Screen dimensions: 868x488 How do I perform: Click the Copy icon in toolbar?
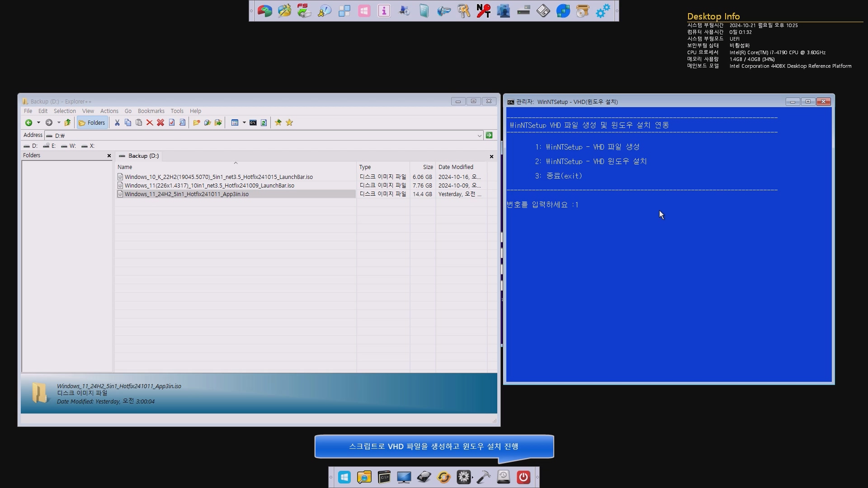(x=128, y=122)
